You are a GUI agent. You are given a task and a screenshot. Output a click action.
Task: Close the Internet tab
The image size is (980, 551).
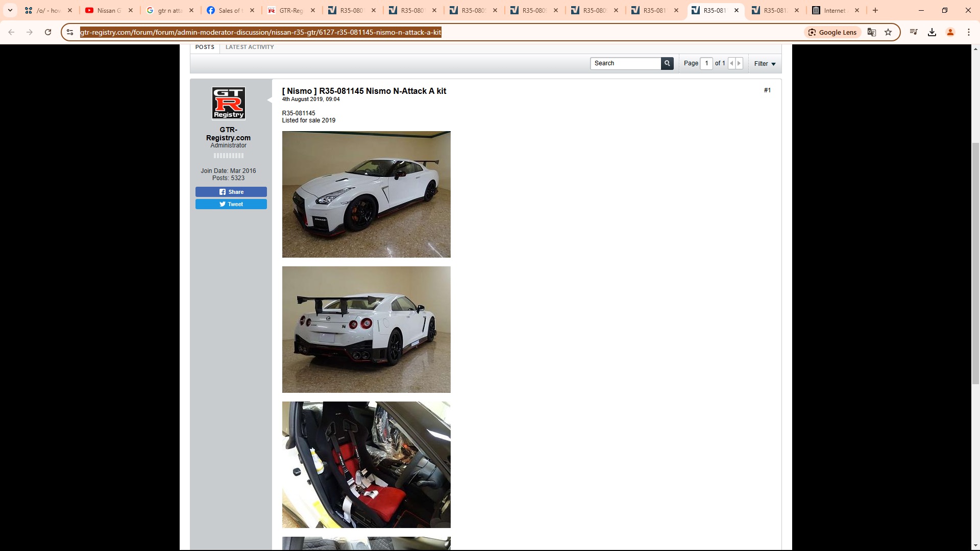click(857, 10)
